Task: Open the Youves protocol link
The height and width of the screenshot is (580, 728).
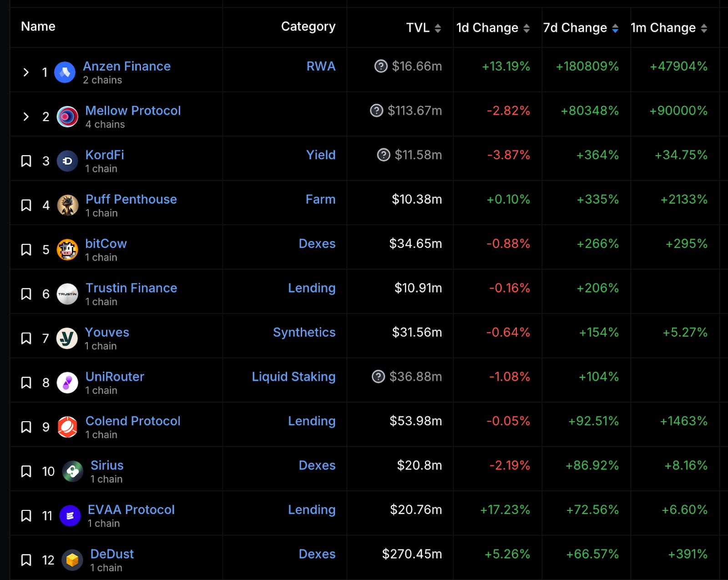Action: (x=107, y=333)
